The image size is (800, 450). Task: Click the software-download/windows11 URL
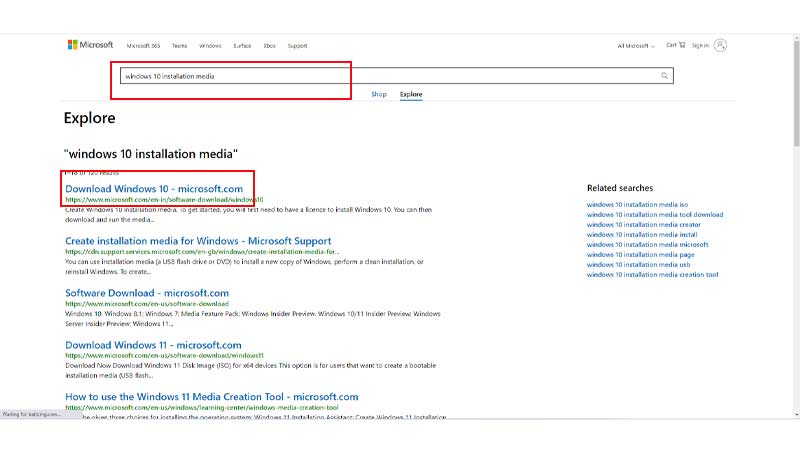164,356
